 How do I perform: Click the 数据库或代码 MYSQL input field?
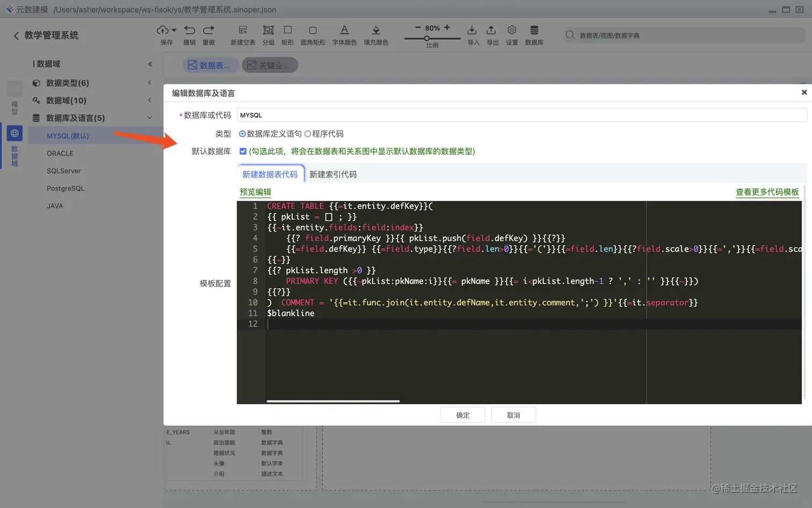tap(521, 115)
